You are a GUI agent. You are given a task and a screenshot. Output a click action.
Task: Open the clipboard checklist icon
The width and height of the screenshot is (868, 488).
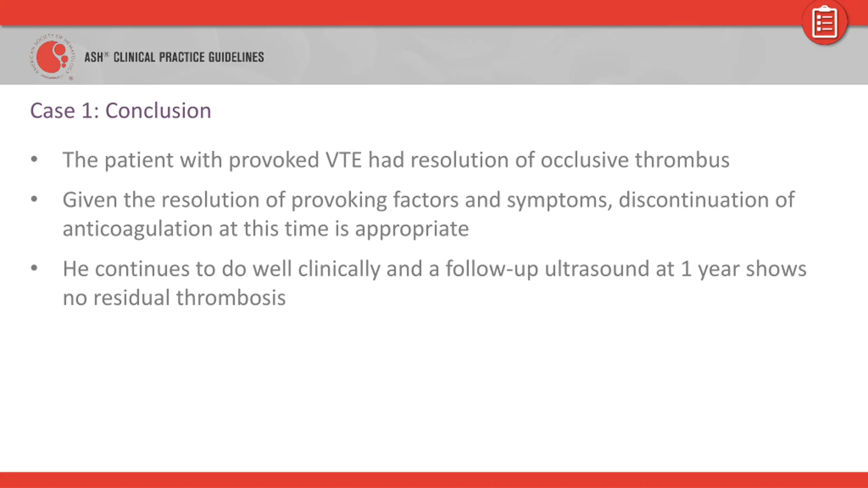pos(825,22)
